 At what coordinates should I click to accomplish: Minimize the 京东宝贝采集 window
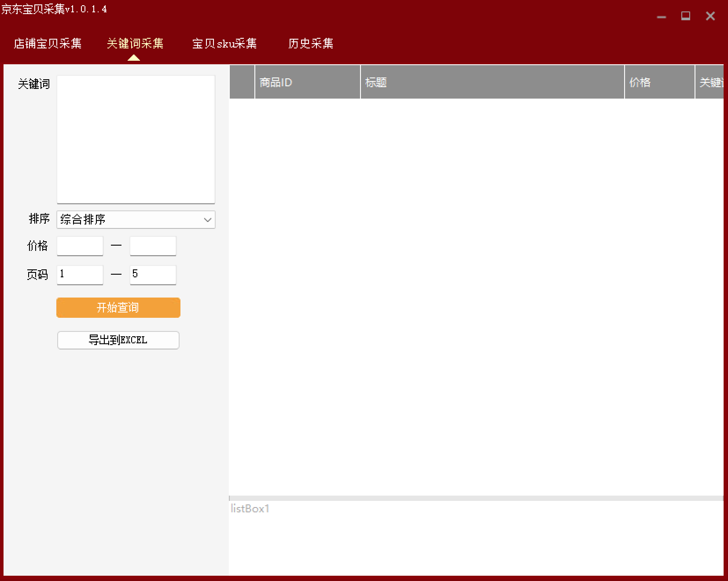[662, 17]
